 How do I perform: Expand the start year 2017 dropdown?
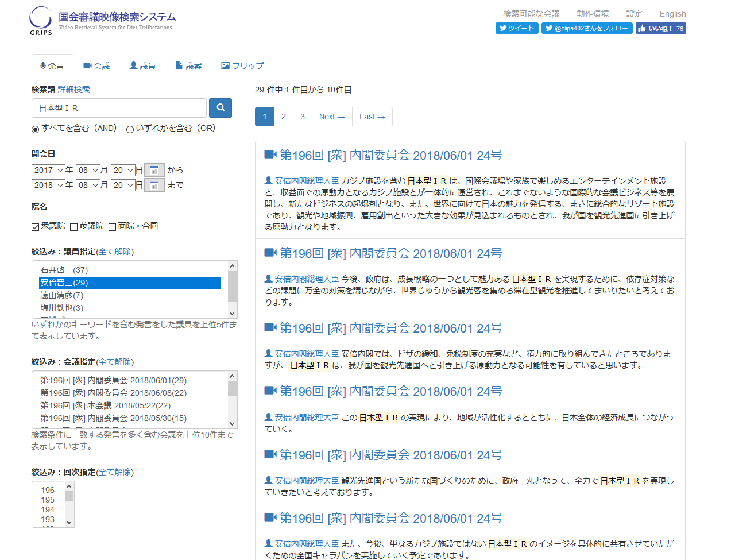tap(48, 170)
